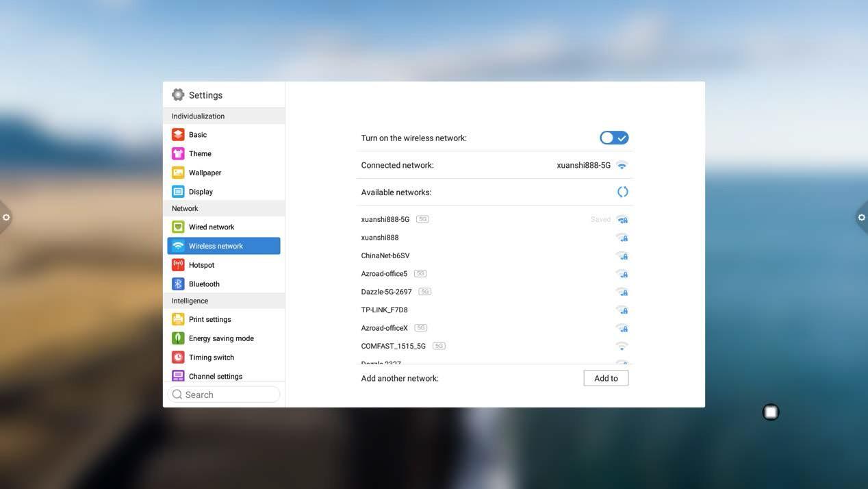This screenshot has width=868, height=489.
Task: Click the Display settings icon
Action: (x=178, y=192)
